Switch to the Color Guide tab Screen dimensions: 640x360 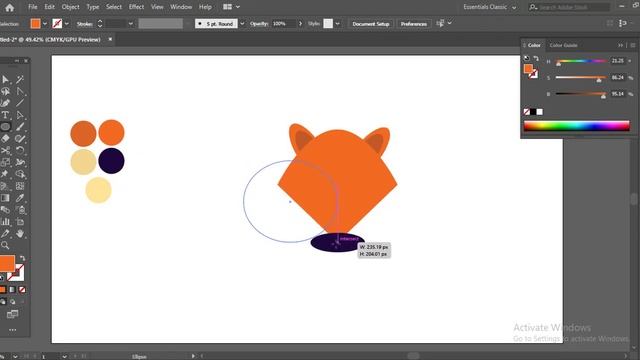coord(563,45)
